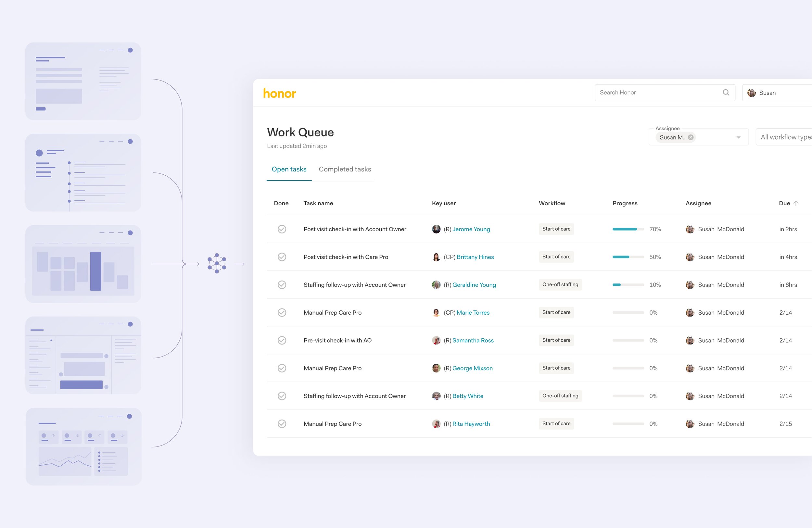Click the search magnifier icon
Viewport: 812px width, 528px height.
(726, 93)
